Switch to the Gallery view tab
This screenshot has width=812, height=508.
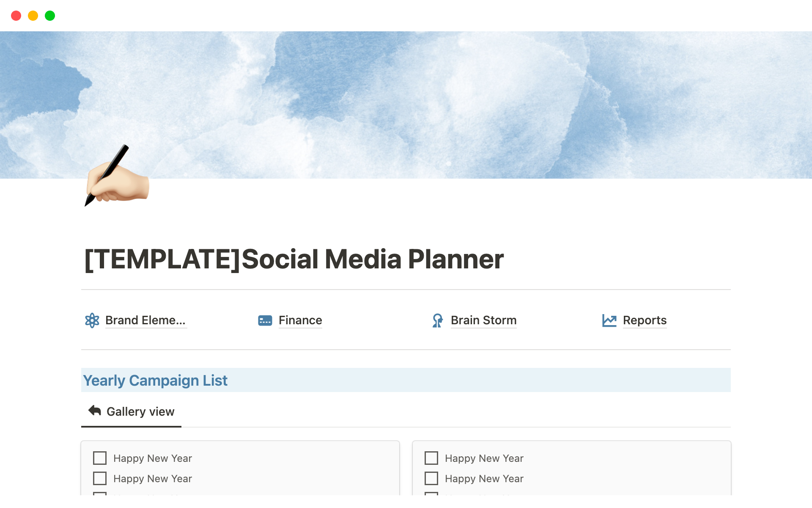click(140, 411)
